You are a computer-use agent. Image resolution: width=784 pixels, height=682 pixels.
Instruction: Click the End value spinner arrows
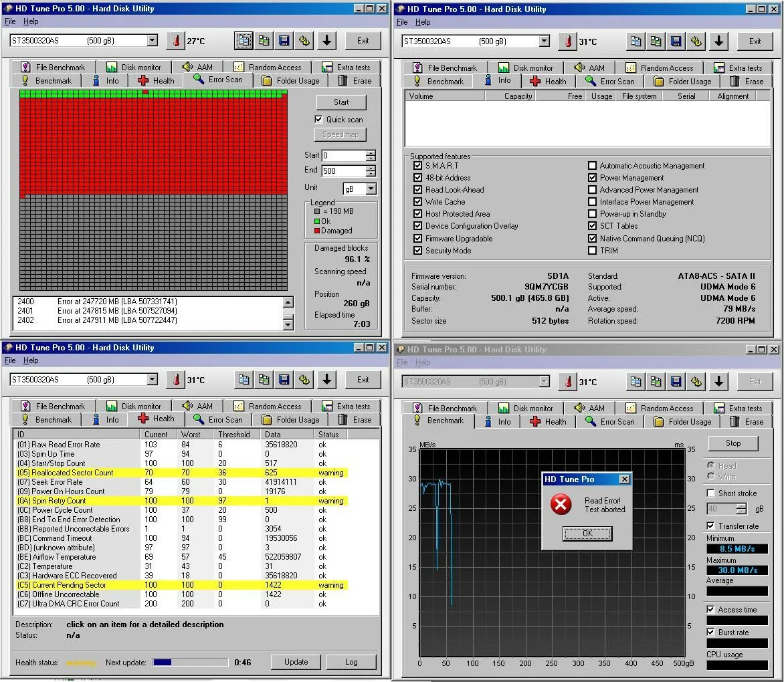click(371, 171)
